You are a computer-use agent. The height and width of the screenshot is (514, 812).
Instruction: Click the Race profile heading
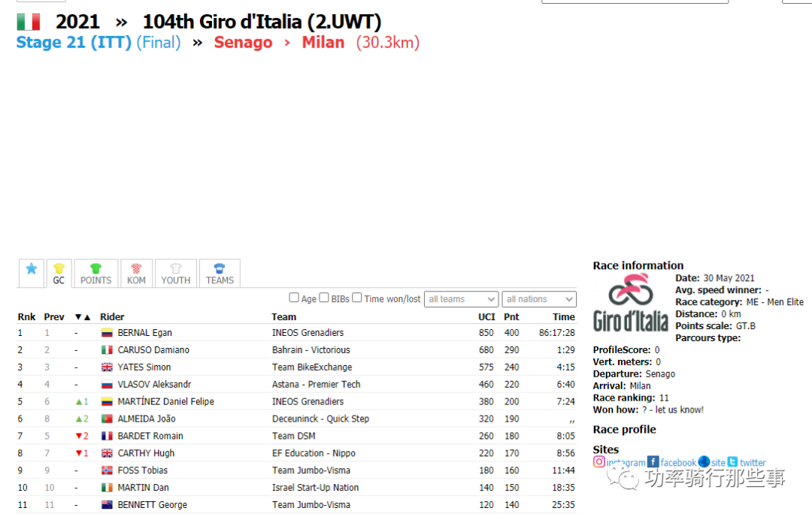click(x=624, y=430)
